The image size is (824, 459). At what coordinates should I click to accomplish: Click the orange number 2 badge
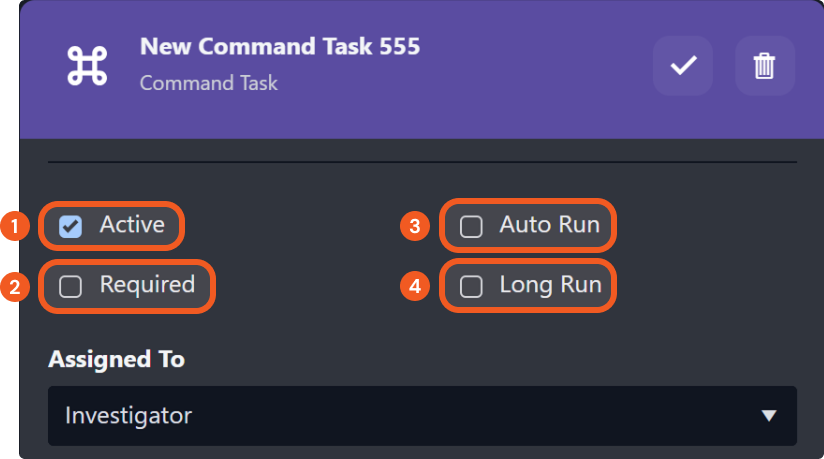click(x=14, y=287)
